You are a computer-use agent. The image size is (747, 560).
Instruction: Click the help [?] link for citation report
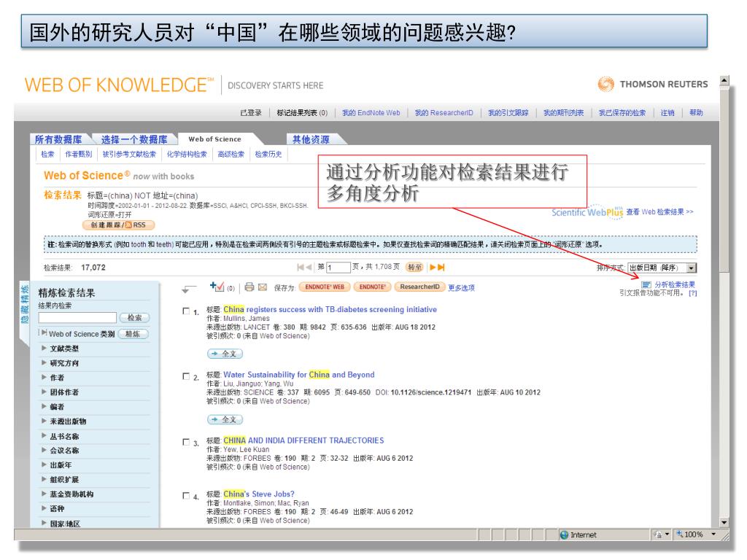coord(693,293)
